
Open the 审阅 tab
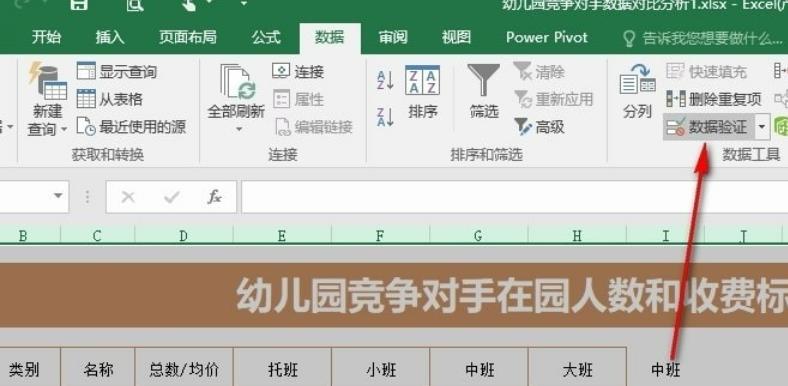tap(393, 37)
